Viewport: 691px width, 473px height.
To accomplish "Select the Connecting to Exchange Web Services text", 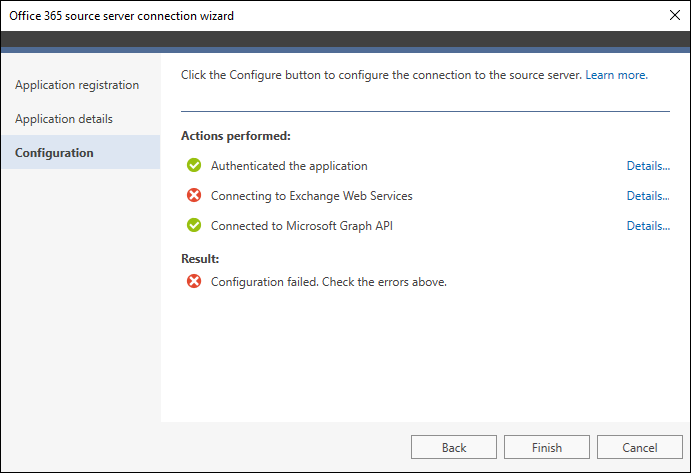I will pyautogui.click(x=312, y=196).
